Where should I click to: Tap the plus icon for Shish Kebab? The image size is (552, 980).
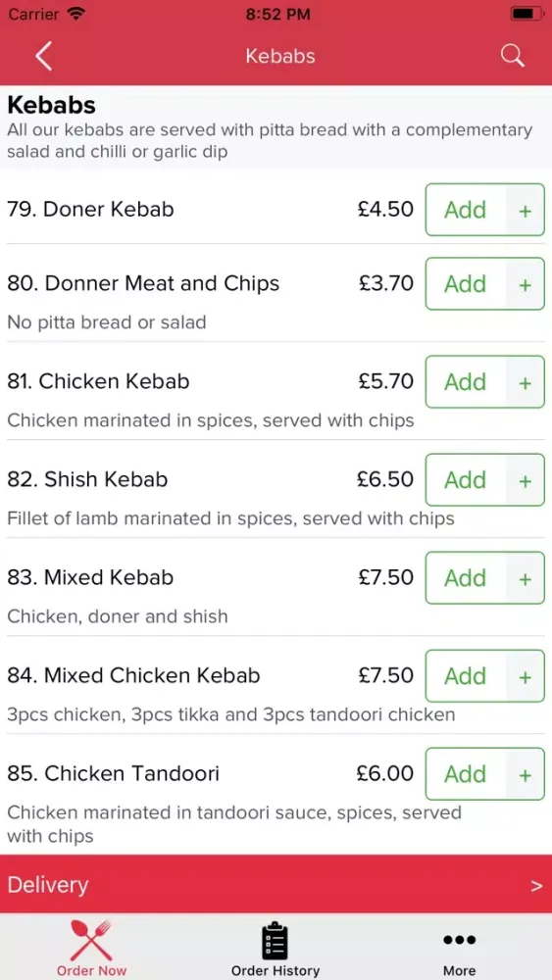point(526,480)
